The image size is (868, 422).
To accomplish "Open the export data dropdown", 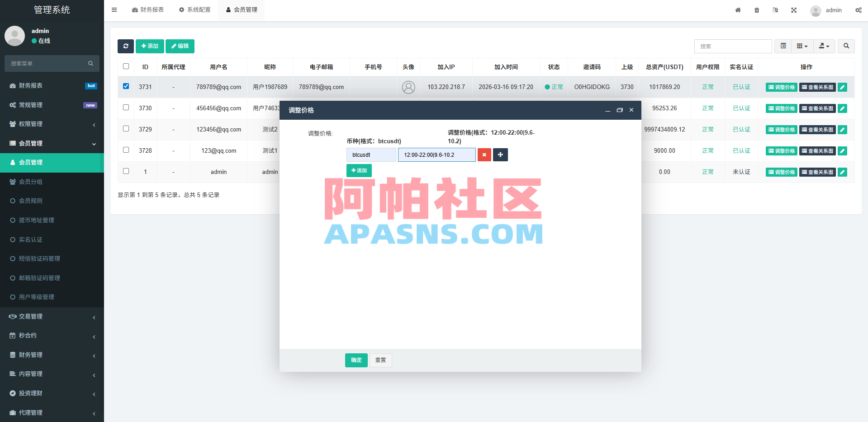I will tap(824, 46).
